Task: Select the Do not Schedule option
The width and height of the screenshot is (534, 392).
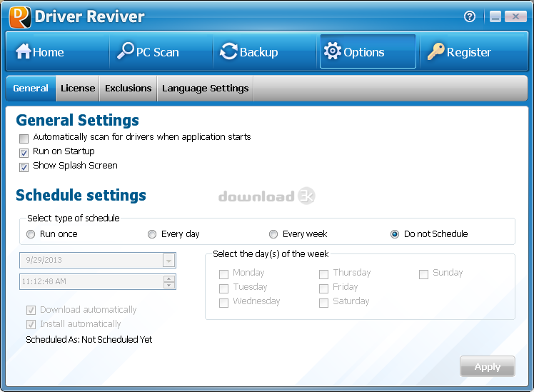Action: [x=394, y=234]
